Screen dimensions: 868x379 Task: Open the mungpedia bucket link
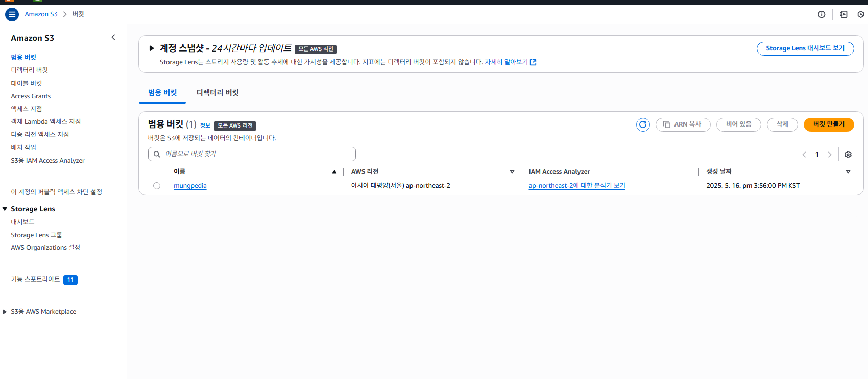(x=190, y=186)
